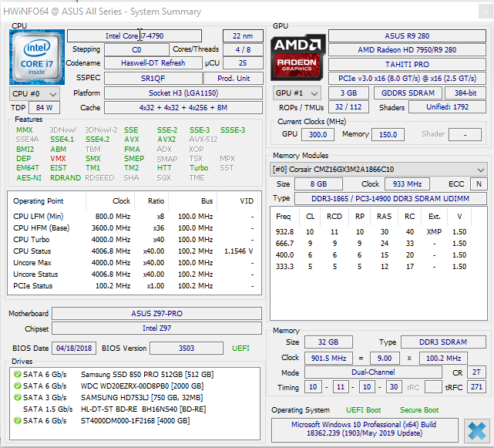Click the green UEFI label next to BIOS version
The width and height of the screenshot is (494, 448).
[240, 349]
